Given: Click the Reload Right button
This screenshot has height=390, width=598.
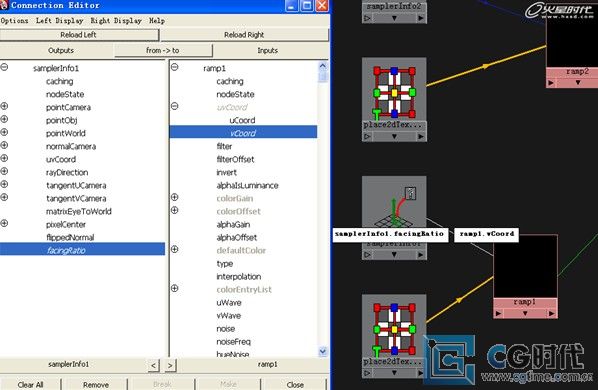Looking at the screenshot, I should [244, 35].
